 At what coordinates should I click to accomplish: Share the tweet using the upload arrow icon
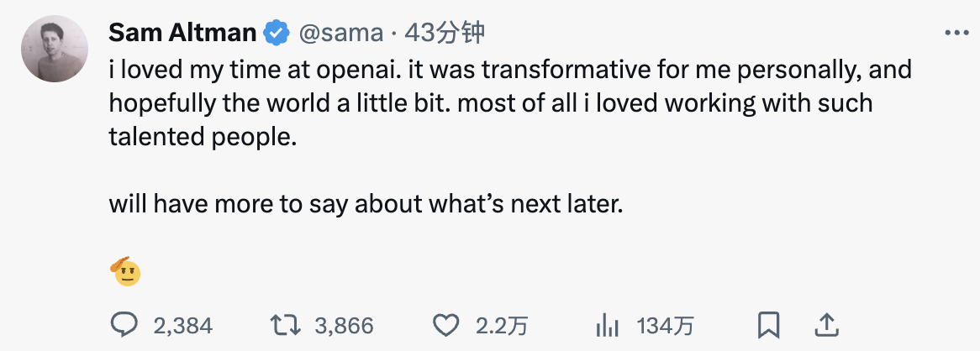(x=825, y=324)
